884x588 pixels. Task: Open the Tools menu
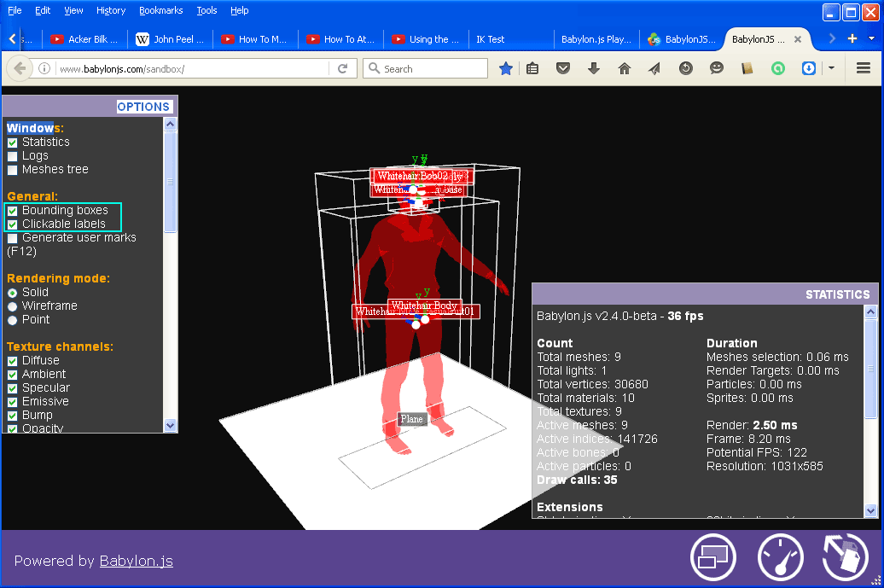[206, 10]
